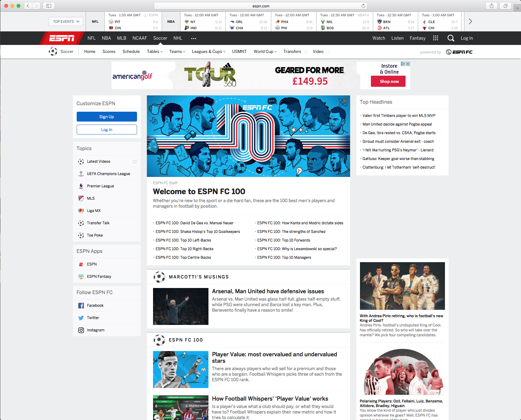Click the Transfer Talk ball icon

(81, 223)
